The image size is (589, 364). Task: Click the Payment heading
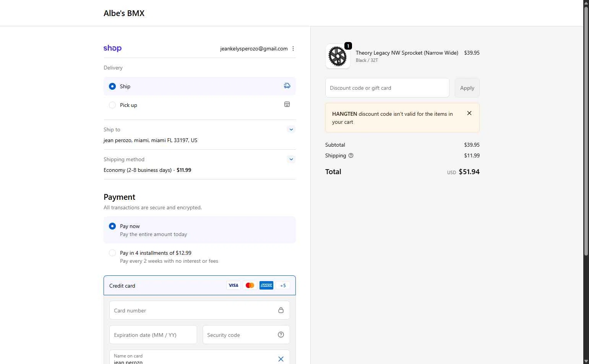pyautogui.click(x=119, y=197)
